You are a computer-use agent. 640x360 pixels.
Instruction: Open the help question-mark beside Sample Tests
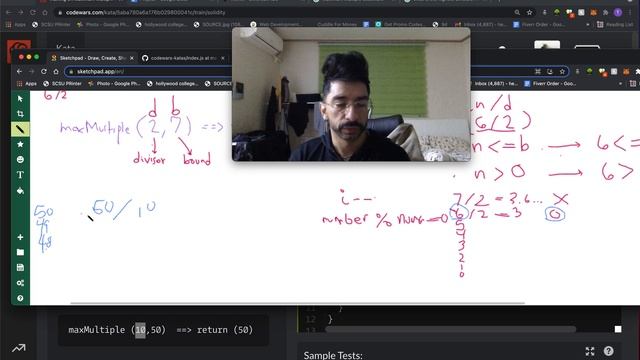[x=609, y=351]
